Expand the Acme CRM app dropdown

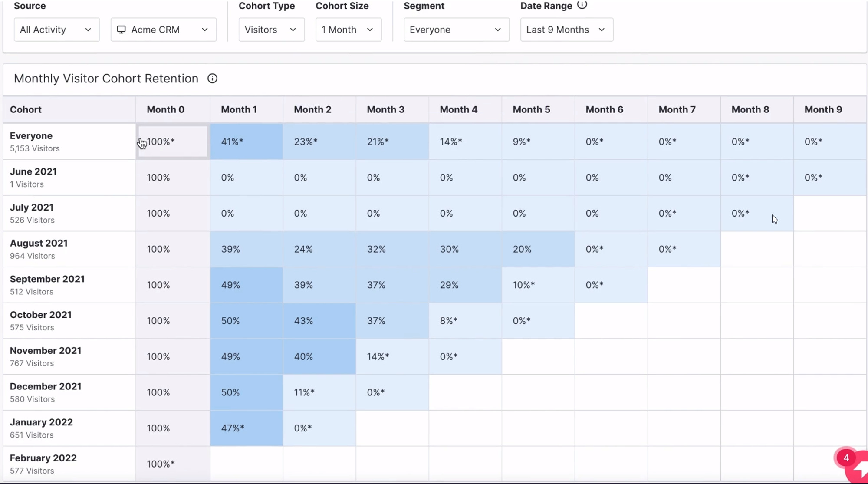(164, 30)
